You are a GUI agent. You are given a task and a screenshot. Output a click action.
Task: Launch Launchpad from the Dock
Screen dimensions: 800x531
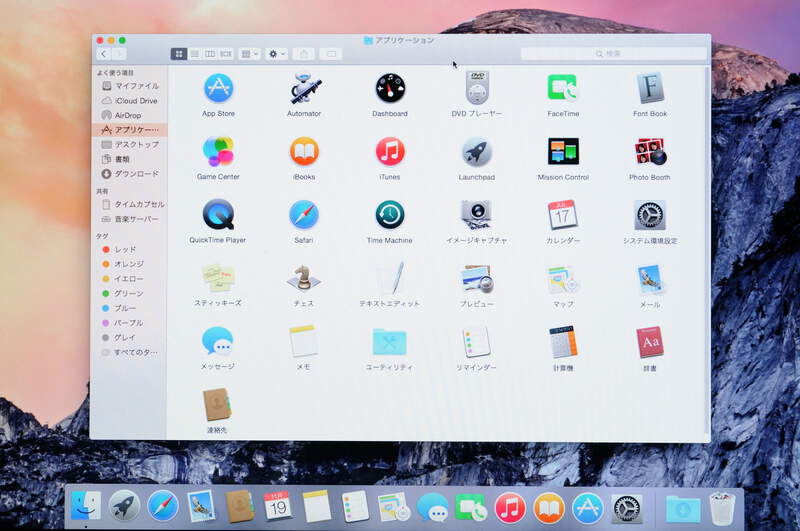pyautogui.click(x=124, y=506)
